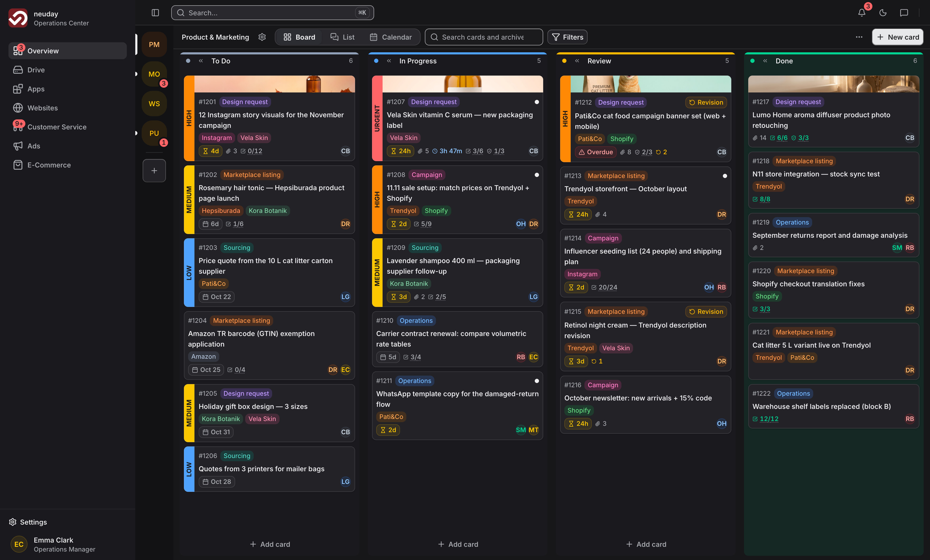Click Add card under In Progress
This screenshot has width=930, height=560.
[458, 544]
